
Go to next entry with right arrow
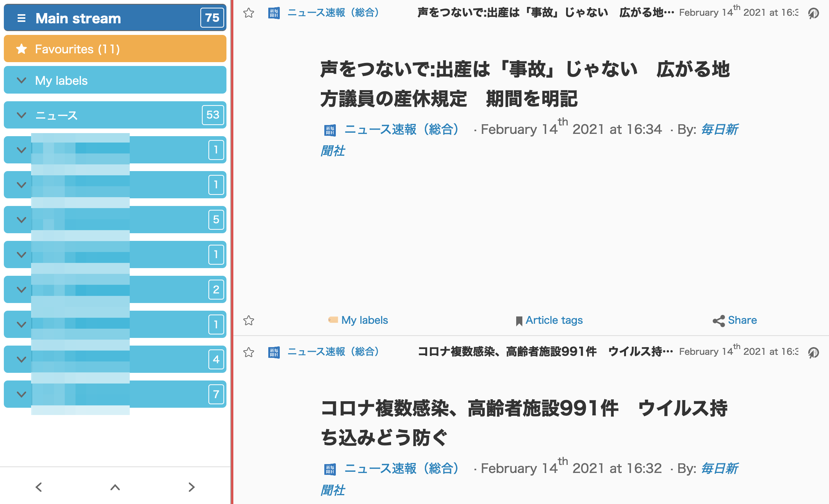point(192,487)
